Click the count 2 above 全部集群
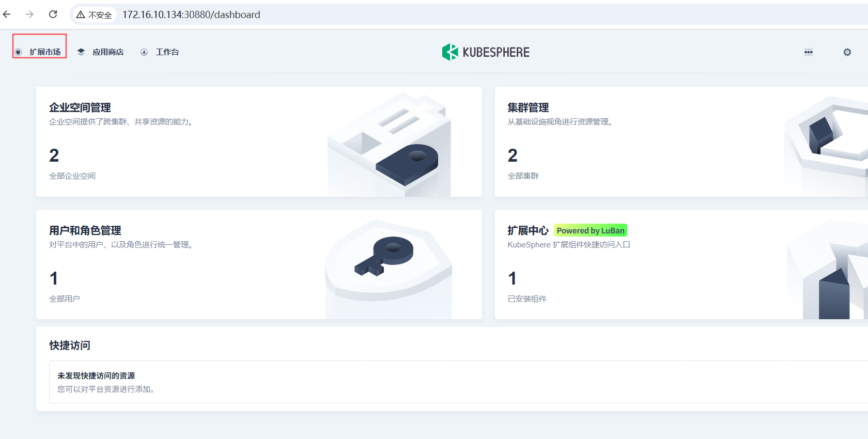 coord(513,155)
